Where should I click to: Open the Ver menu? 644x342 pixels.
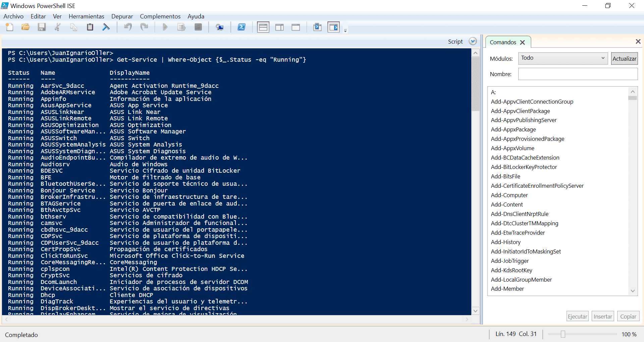[x=57, y=16]
